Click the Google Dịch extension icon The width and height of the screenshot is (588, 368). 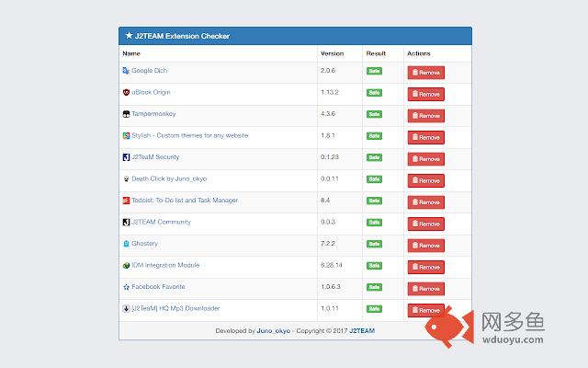126,71
